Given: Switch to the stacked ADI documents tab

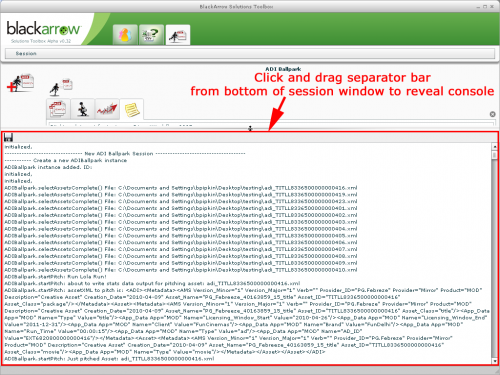Looking at the screenshot, I should point(58,109).
